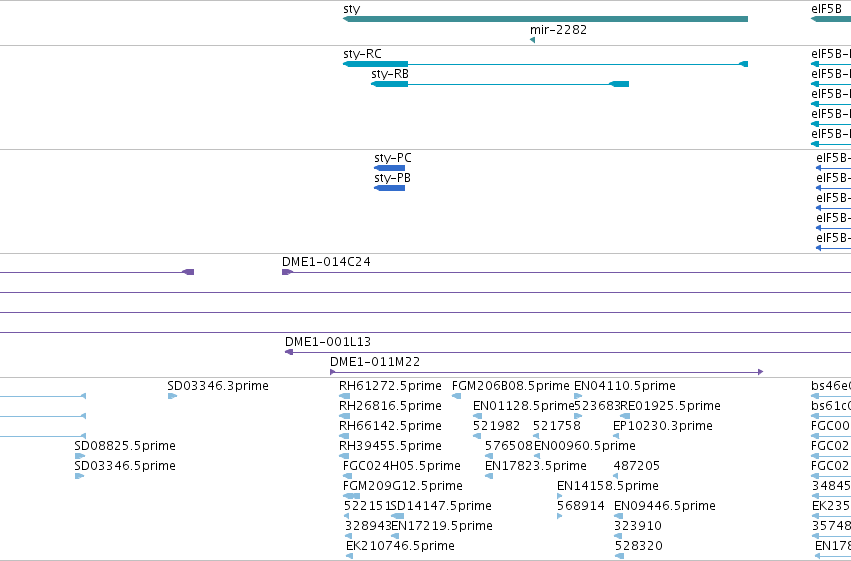
Task: Select feature 487205
Action: point(615,476)
